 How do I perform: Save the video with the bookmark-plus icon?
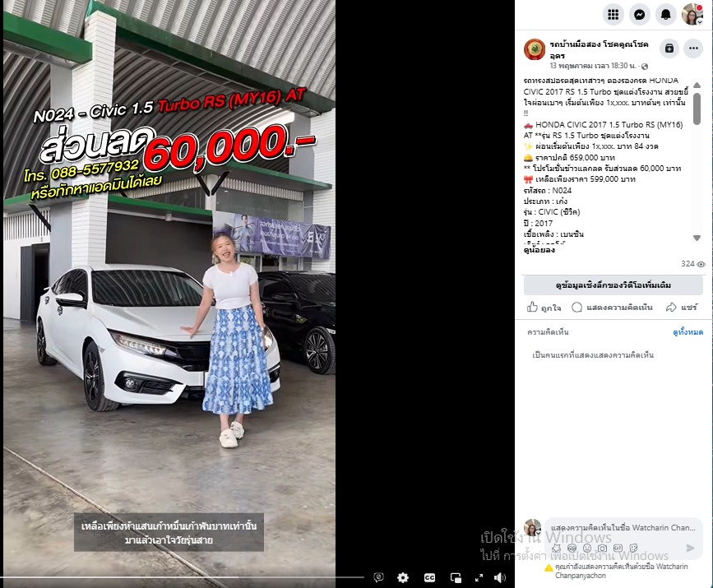669,49
